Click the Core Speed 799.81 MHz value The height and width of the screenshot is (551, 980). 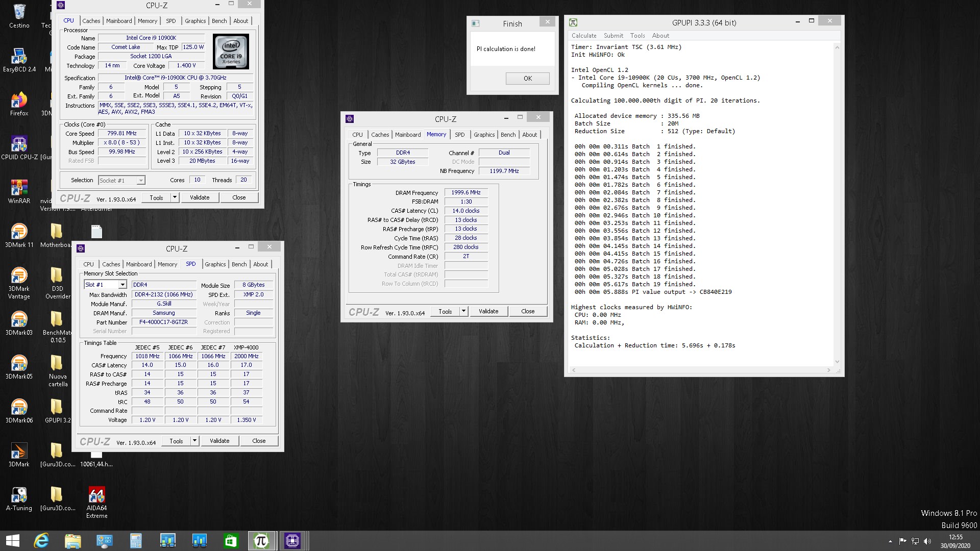tap(122, 133)
